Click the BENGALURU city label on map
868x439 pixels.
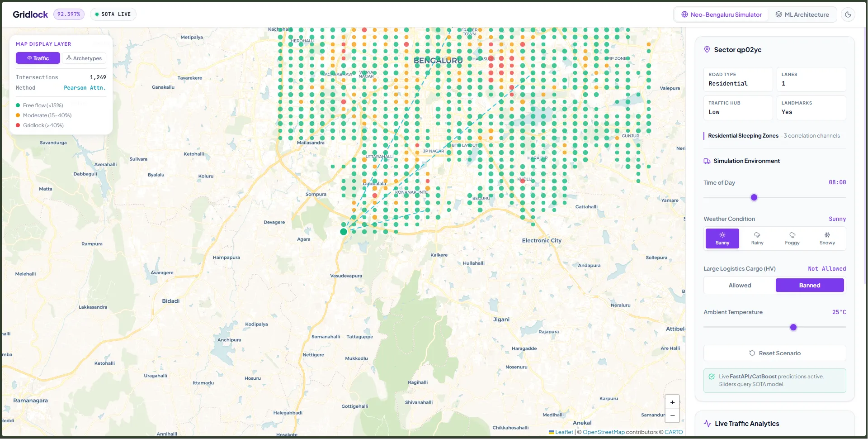point(438,60)
